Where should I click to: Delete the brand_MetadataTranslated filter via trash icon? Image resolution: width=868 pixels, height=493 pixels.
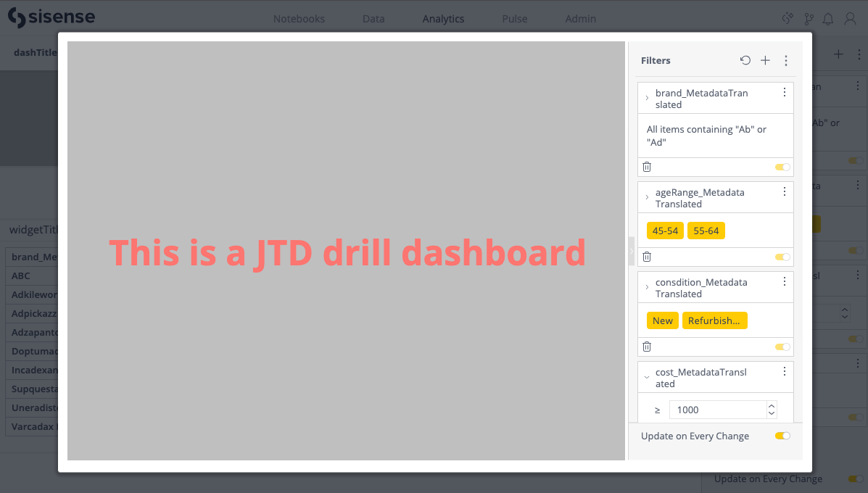[x=646, y=166]
